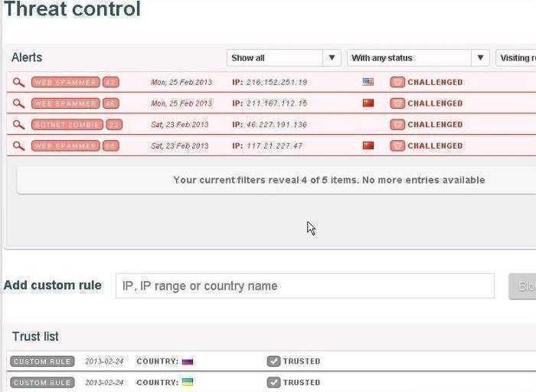Click second Trust list country flag icon
The height and width of the screenshot is (392, 536).
tap(188, 382)
